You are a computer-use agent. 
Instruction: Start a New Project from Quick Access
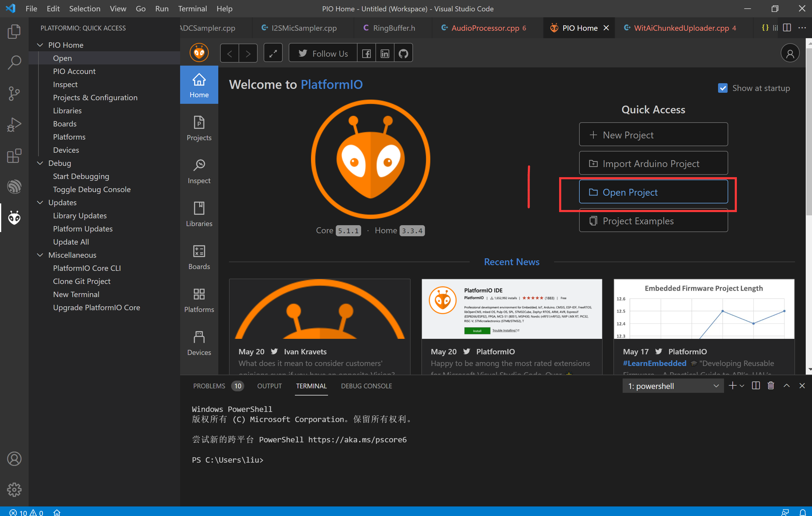(x=653, y=135)
